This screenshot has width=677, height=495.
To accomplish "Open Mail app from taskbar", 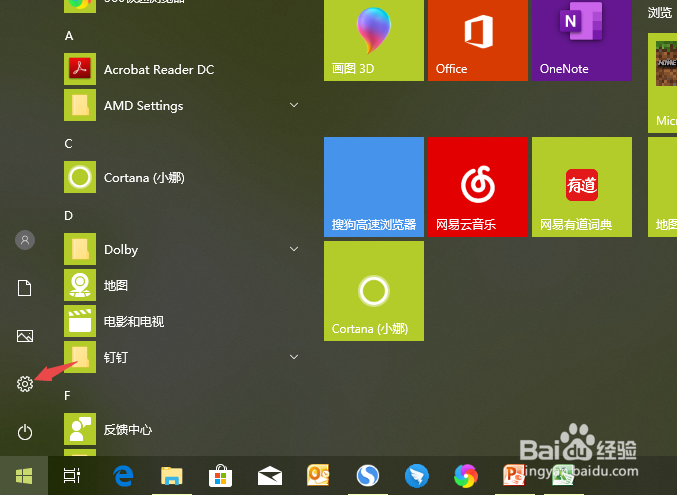I will tap(270, 476).
